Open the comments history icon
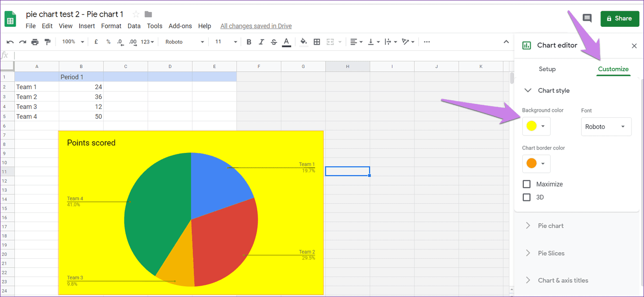The width and height of the screenshot is (644, 297). click(x=587, y=18)
